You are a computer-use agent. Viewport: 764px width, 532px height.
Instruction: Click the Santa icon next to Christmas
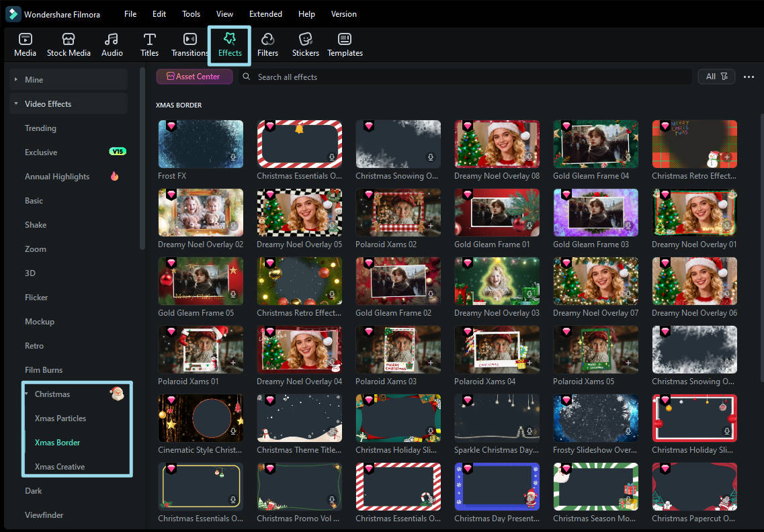tap(117, 394)
